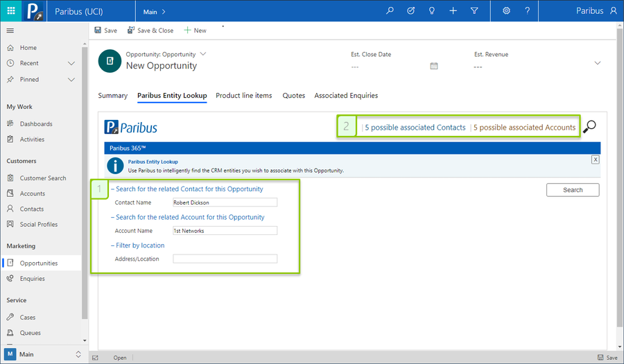624x364 pixels.
Task: Switch to the Summary tab
Action: pos(112,96)
